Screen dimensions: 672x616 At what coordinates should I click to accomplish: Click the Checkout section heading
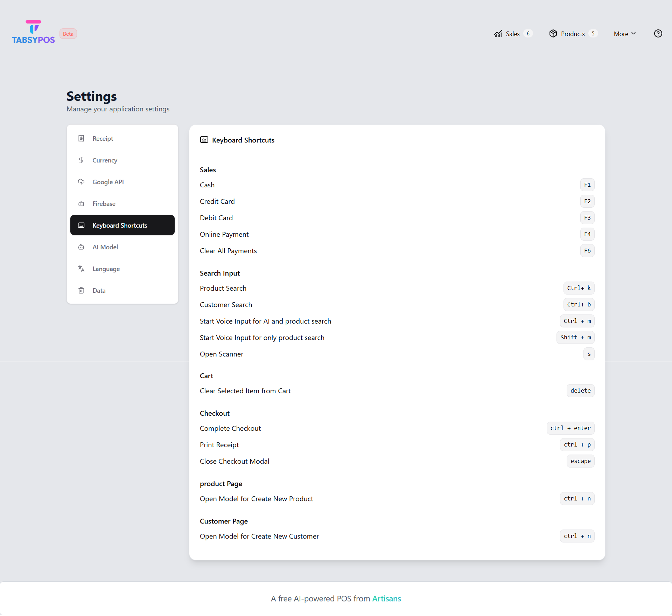215,413
